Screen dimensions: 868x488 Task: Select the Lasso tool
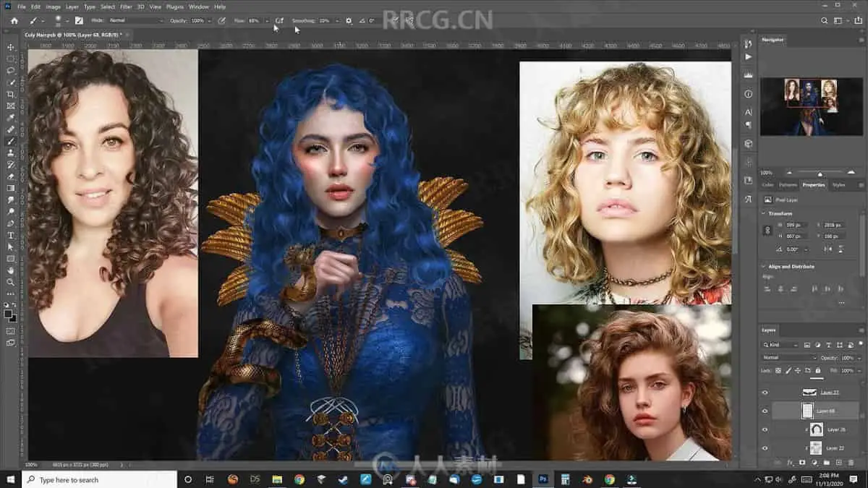coord(11,71)
